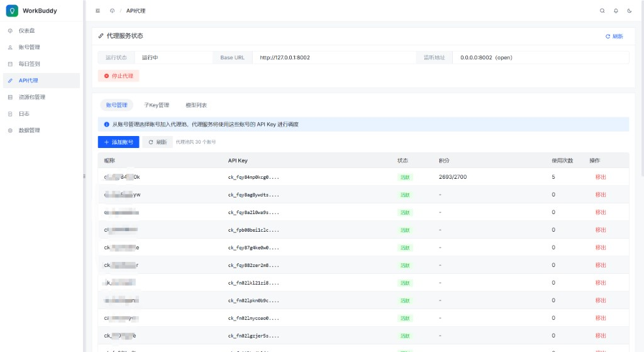The width and height of the screenshot is (644, 352).
Task: Collapse the sidebar with the hamburger icon
Action: [x=97, y=11]
